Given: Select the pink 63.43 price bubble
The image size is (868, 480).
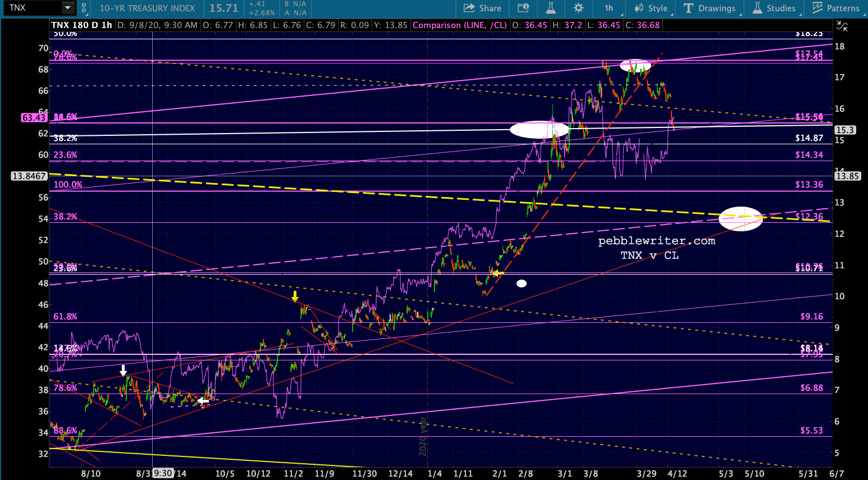Looking at the screenshot, I should (34, 117).
